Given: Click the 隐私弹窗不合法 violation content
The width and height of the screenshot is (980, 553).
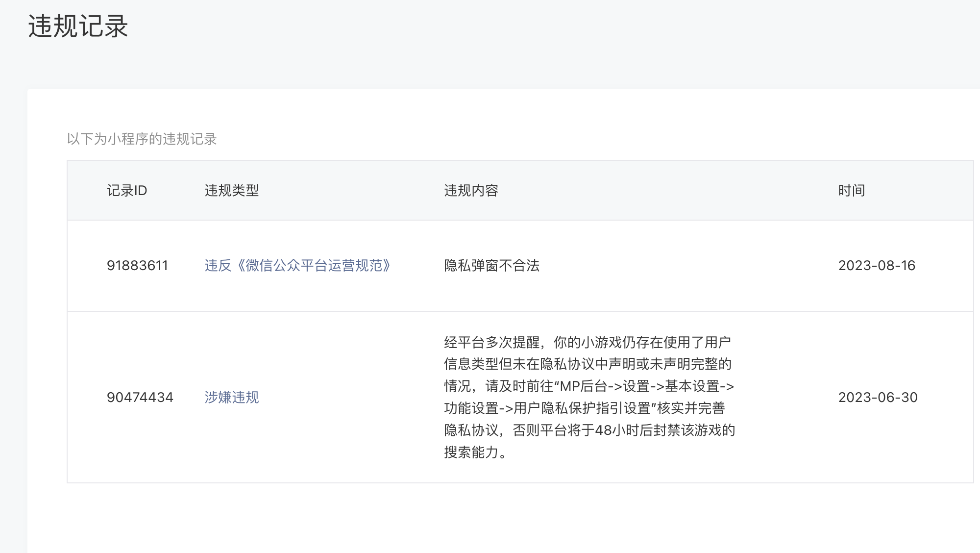Looking at the screenshot, I should pyautogui.click(x=491, y=266).
